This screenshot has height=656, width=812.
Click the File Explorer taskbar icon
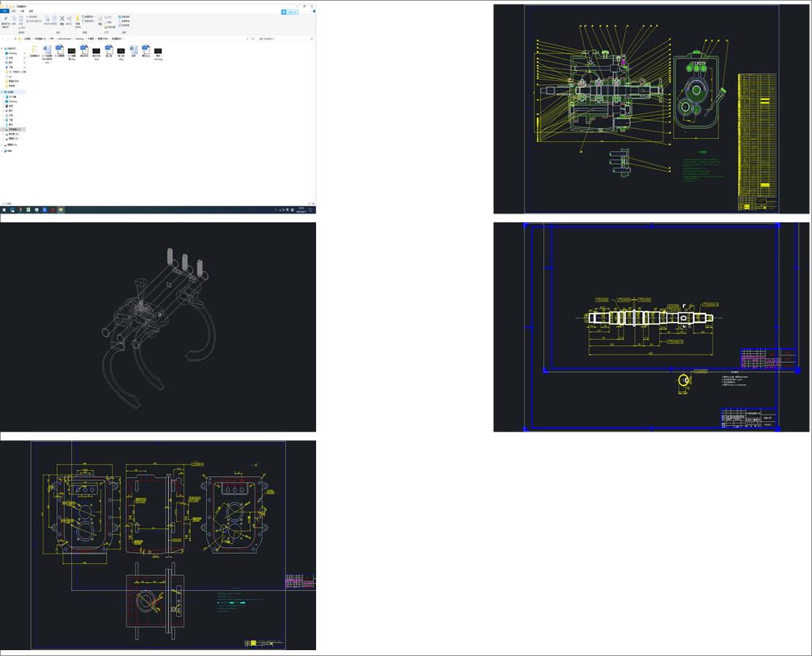pyautogui.click(x=61, y=210)
